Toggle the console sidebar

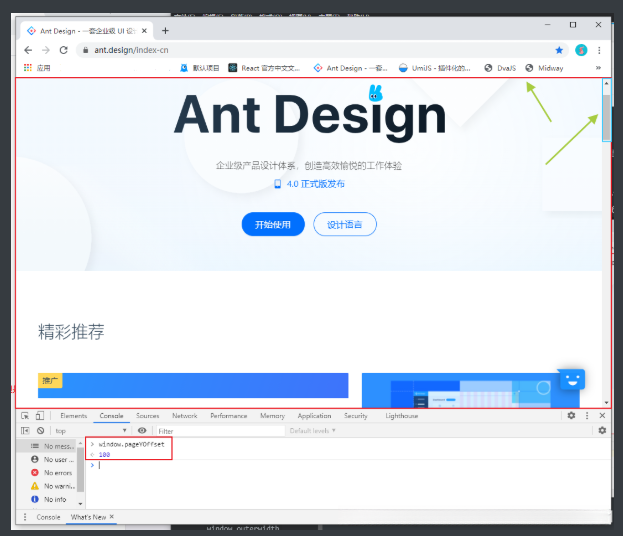click(x=25, y=431)
